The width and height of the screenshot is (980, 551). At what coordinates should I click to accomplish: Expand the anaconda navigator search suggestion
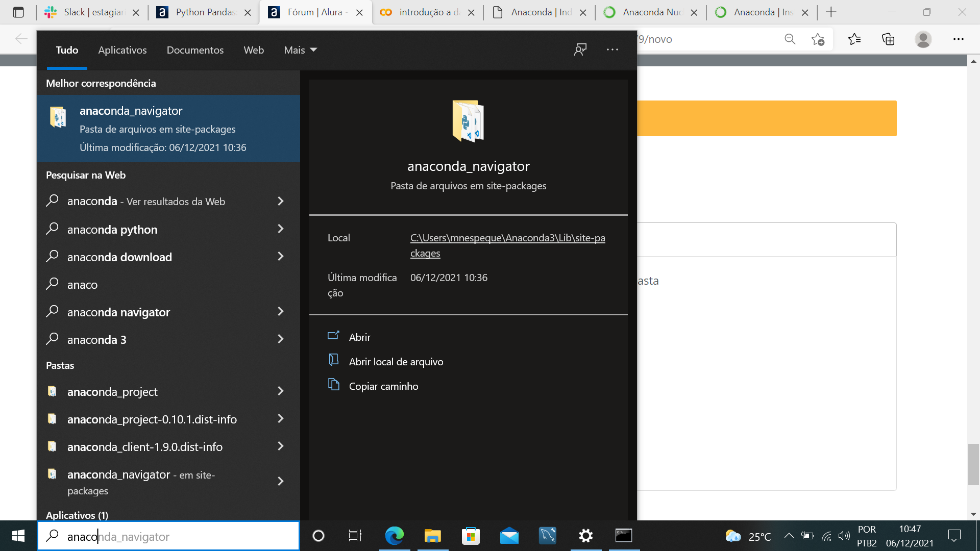tap(281, 312)
